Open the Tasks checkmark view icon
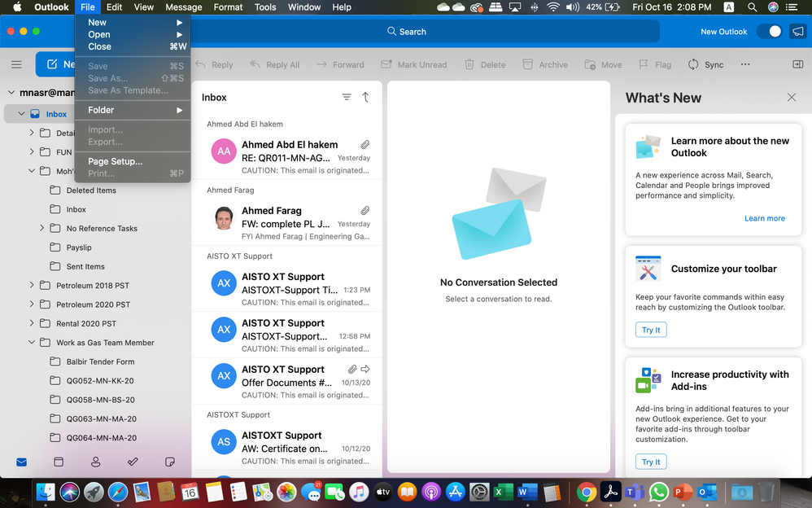The width and height of the screenshot is (812, 508). click(x=133, y=462)
